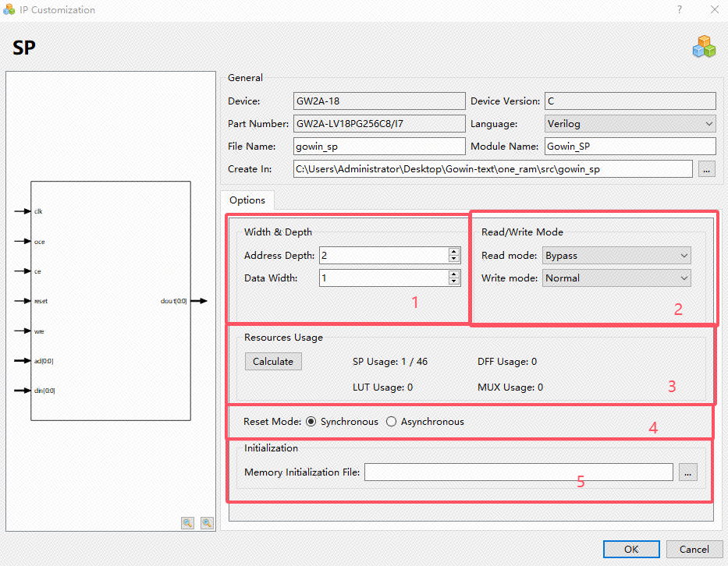
Task: Click the Device field showing GW2A-18
Action: (379, 101)
